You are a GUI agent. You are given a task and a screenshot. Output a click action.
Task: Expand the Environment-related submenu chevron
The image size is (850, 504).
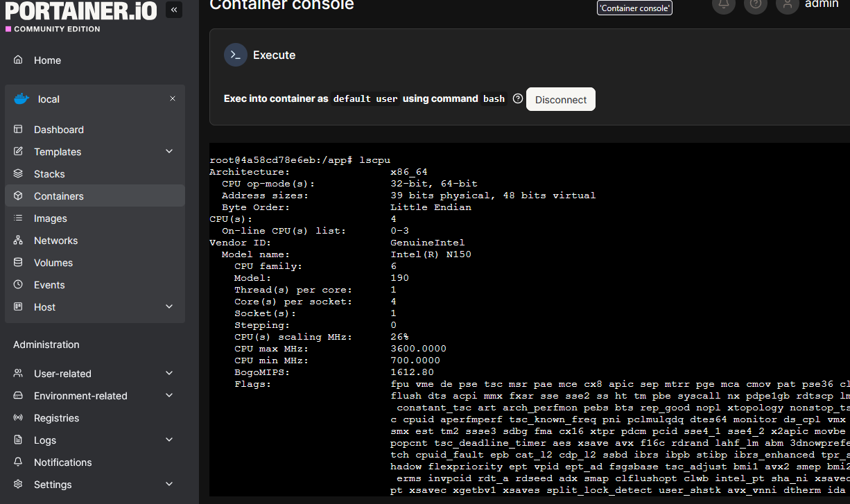pyautogui.click(x=169, y=396)
